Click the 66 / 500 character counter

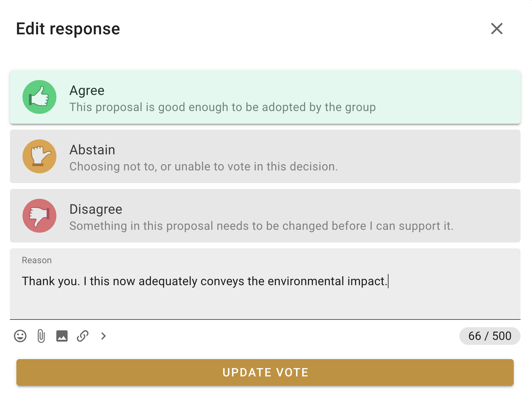click(x=490, y=336)
